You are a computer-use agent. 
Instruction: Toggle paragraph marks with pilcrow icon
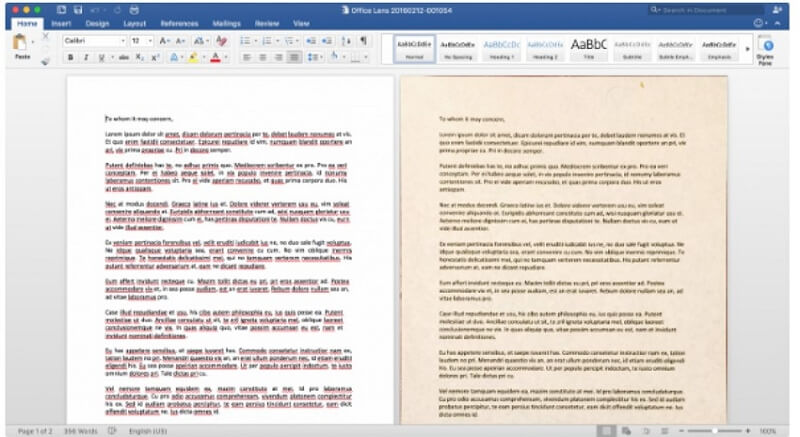(363, 41)
